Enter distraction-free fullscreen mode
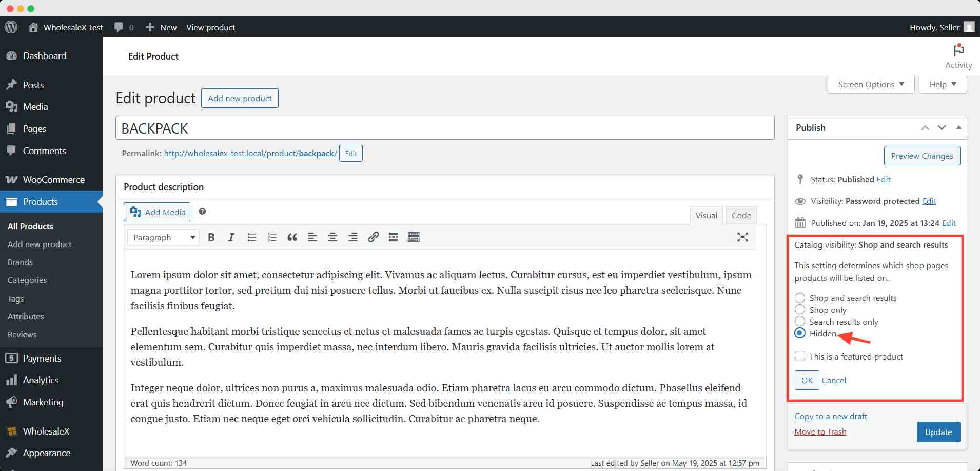 point(742,237)
